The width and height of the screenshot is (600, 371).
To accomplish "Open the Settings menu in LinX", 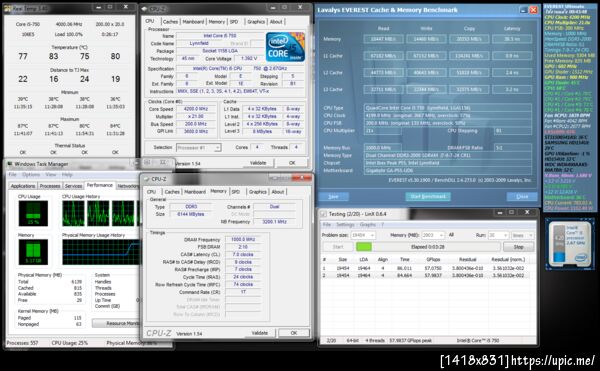I will coord(345,225).
